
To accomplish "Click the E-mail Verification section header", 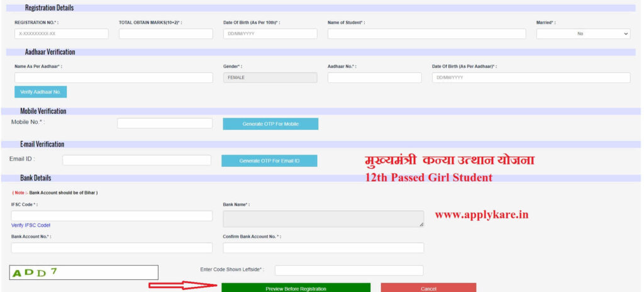I will [321, 144].
